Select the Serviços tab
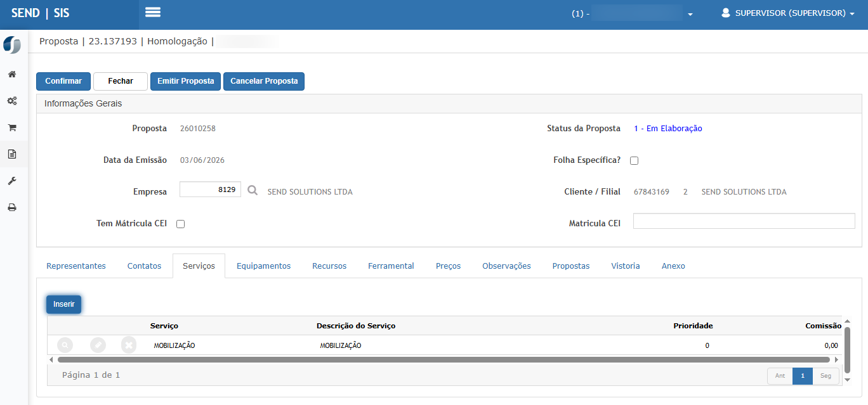Viewport: 868px width, 405px height. coord(199,266)
